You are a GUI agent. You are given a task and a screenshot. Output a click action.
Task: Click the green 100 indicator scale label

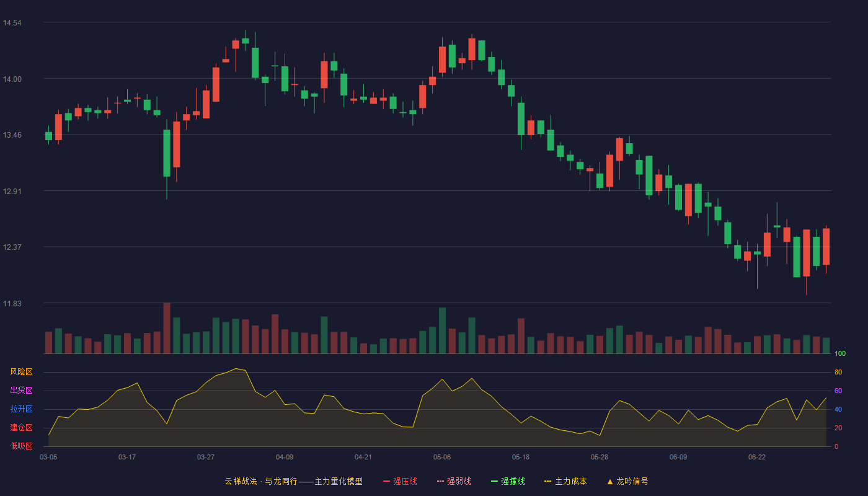[x=839, y=353]
